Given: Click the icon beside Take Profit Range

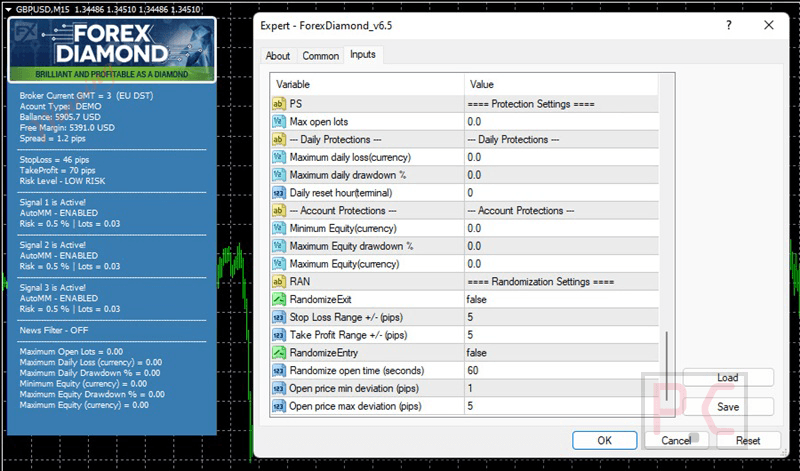Looking at the screenshot, I should pos(279,335).
